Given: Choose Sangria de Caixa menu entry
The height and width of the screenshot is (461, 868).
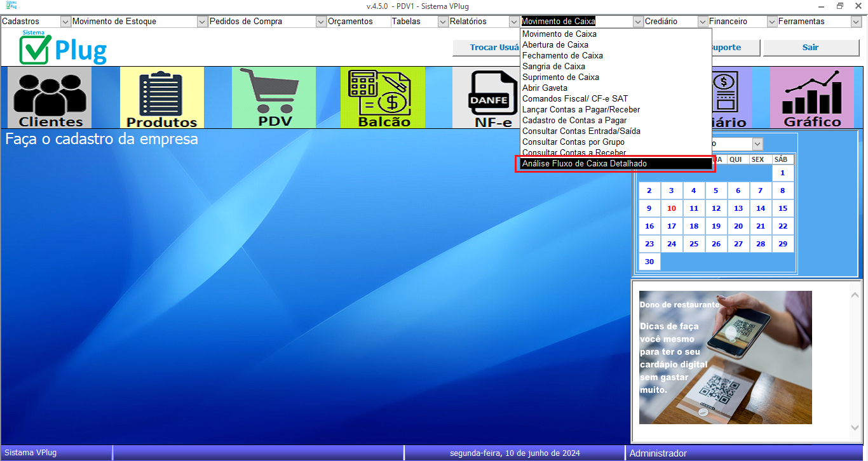Looking at the screenshot, I should [553, 67].
